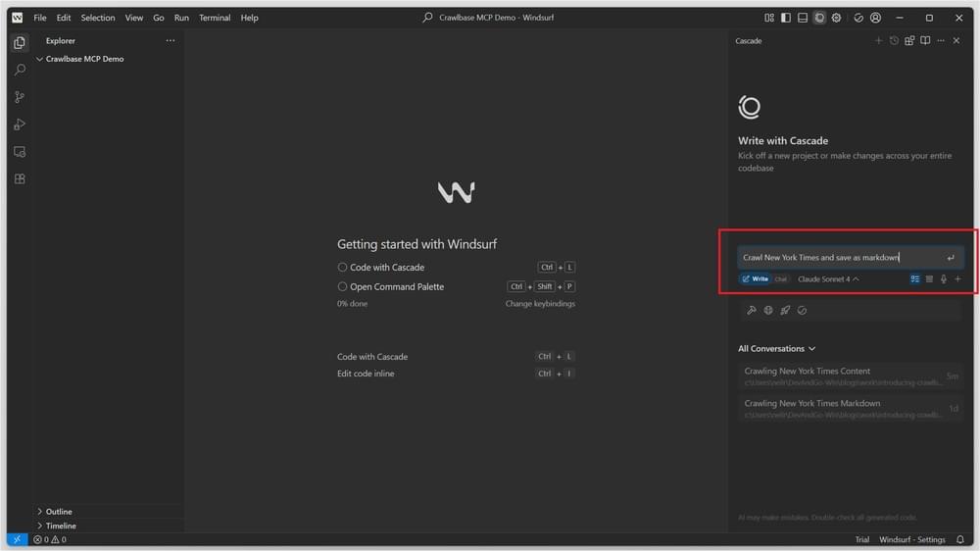Open the Source Control view

20,97
